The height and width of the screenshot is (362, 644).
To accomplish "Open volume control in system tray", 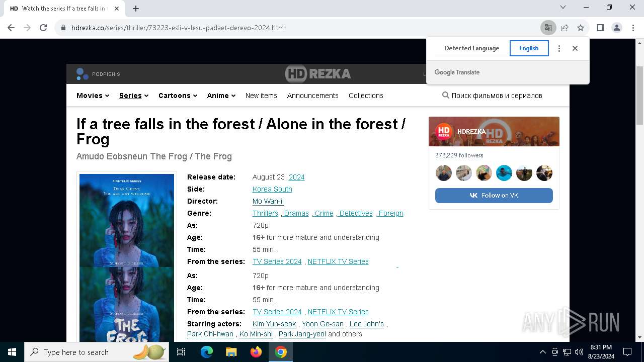I will 579,352.
